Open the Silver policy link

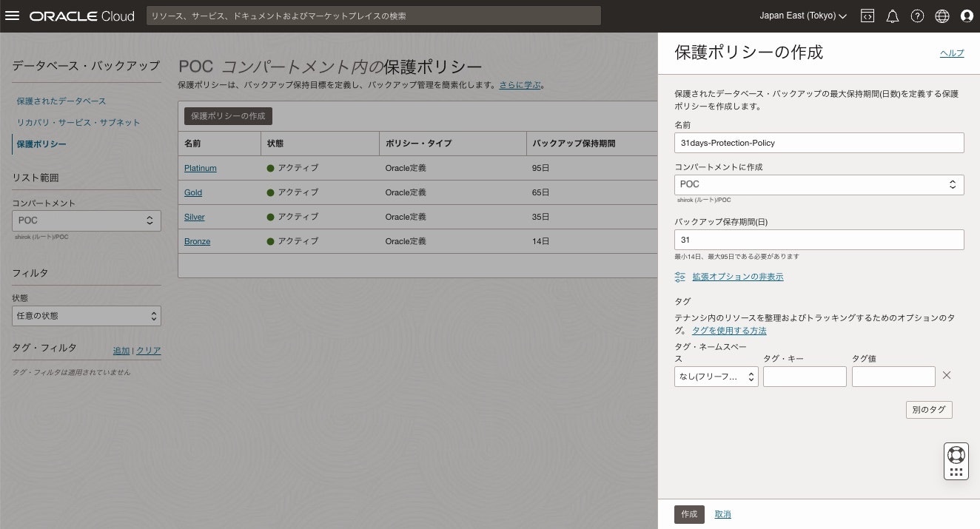(195, 217)
